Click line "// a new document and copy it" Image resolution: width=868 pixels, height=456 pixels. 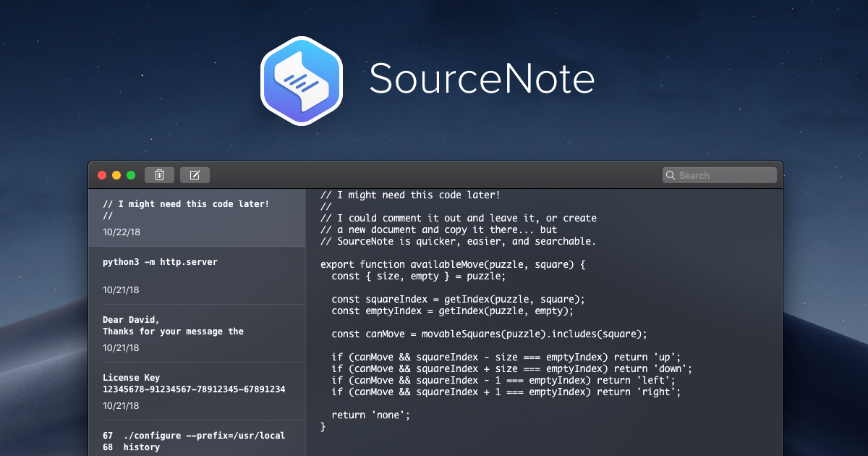coord(438,229)
